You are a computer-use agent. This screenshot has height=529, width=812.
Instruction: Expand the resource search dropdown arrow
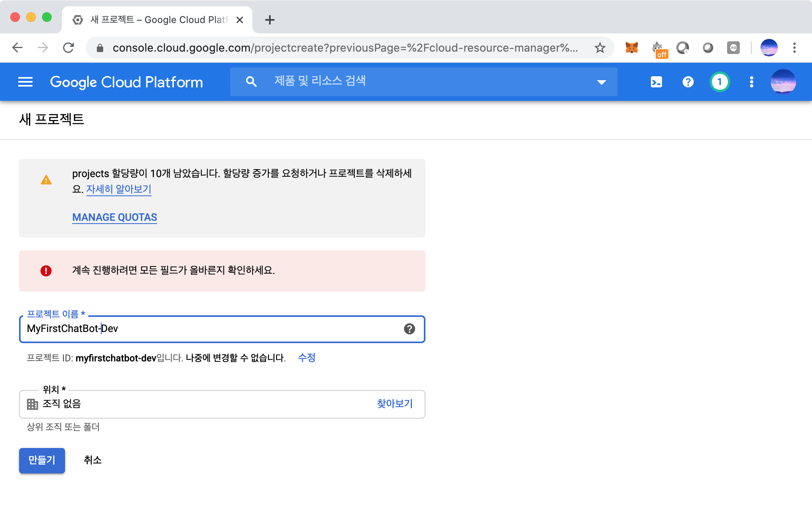601,82
